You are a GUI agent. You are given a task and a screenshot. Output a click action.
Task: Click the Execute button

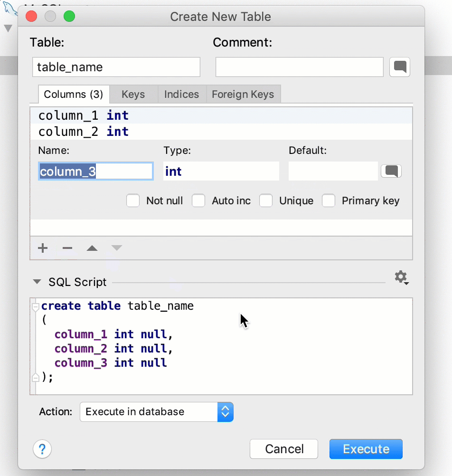[x=366, y=449]
